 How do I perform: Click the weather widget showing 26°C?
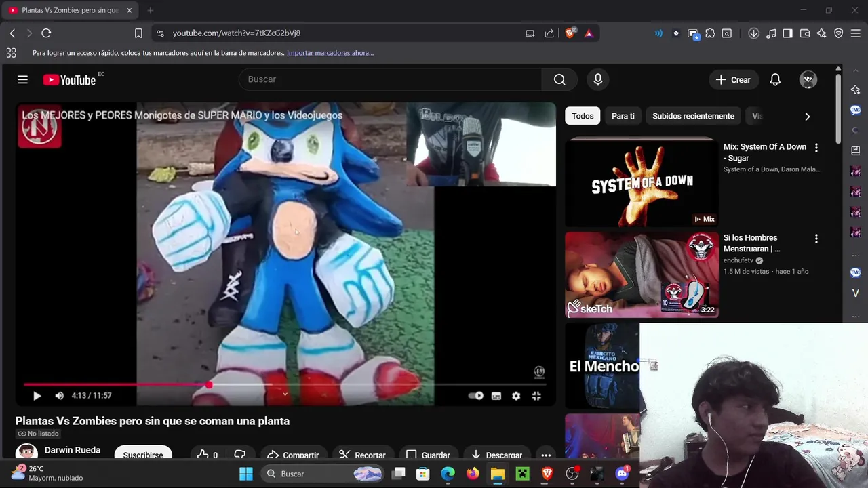pyautogui.click(x=47, y=473)
